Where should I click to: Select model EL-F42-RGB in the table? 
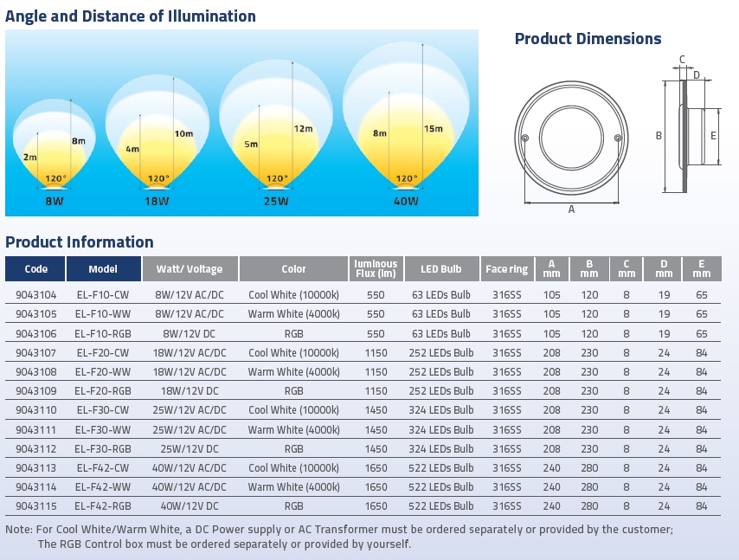[x=103, y=506]
